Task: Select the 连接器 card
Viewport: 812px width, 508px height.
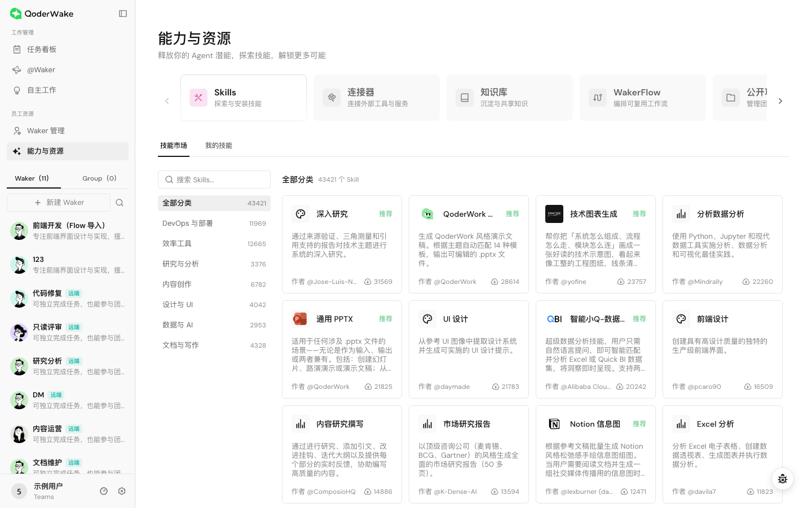Action: pos(377,98)
